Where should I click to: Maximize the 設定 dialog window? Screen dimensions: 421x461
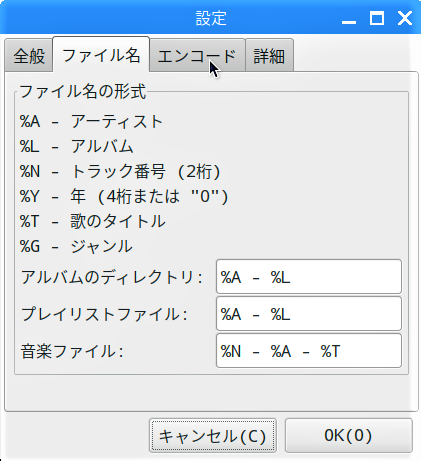[x=377, y=18]
